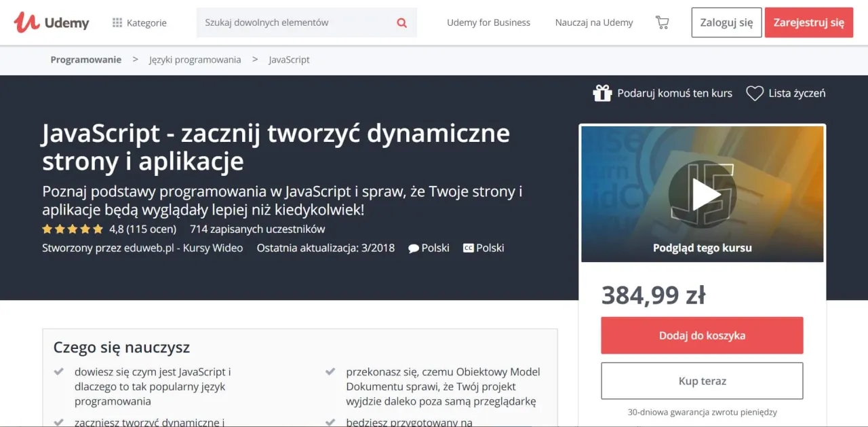The height and width of the screenshot is (427, 868).
Task: Click the 'Zaloguj się' button
Action: [x=726, y=22]
